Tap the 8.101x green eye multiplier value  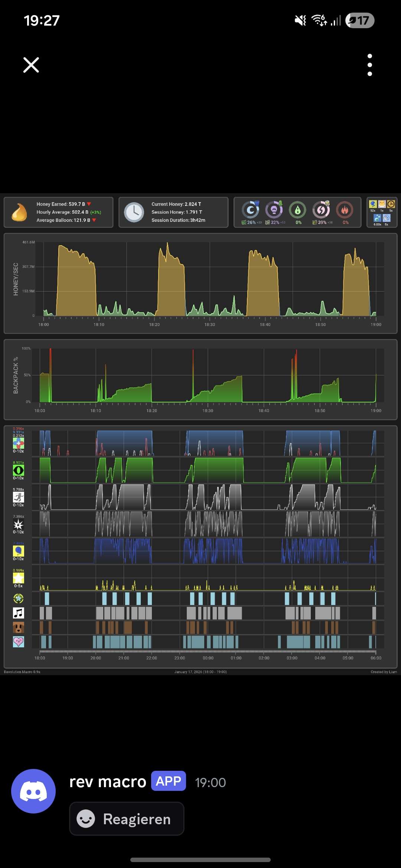[x=19, y=463]
